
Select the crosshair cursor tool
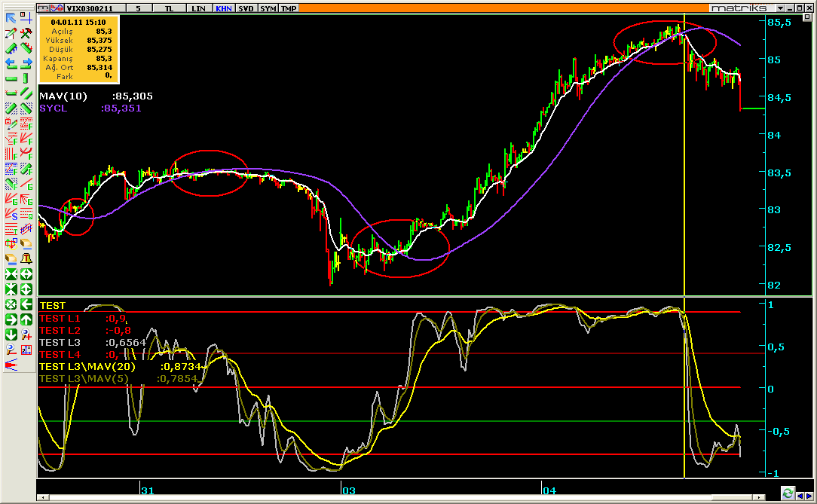[26, 18]
